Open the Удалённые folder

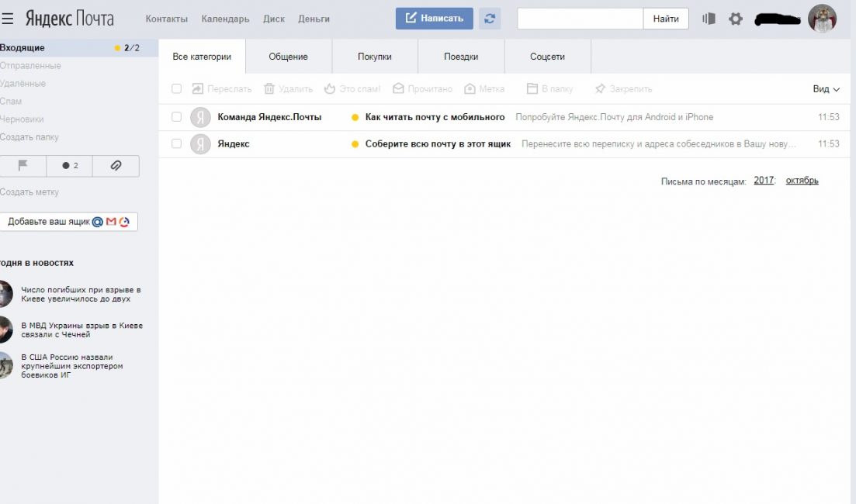coord(23,84)
